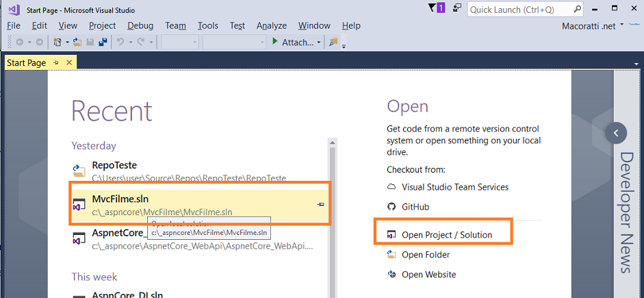Image resolution: width=644 pixels, height=298 pixels.
Task: Click the GitHub octocat icon
Action: pos(391,206)
